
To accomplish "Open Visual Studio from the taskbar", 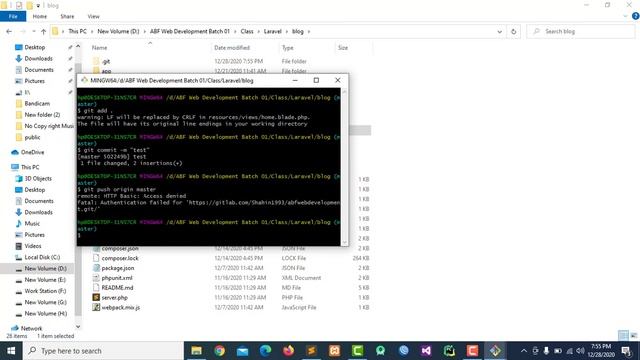I will tap(426, 351).
